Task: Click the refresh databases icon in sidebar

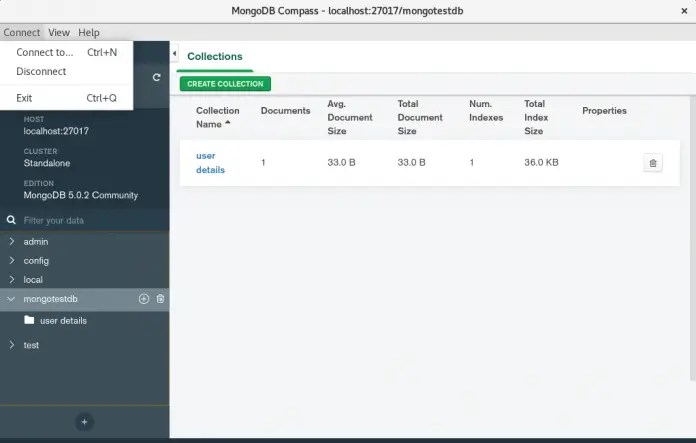Action: [x=156, y=77]
